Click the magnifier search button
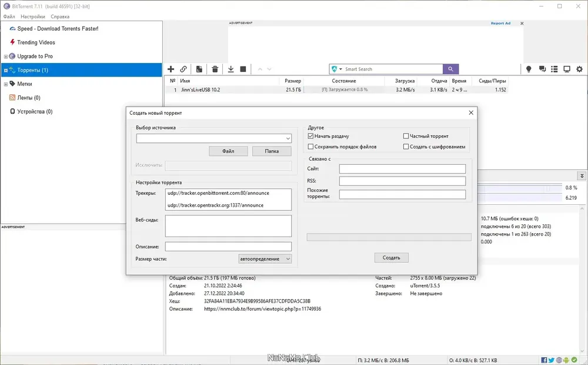The height and width of the screenshot is (365, 588). point(451,69)
